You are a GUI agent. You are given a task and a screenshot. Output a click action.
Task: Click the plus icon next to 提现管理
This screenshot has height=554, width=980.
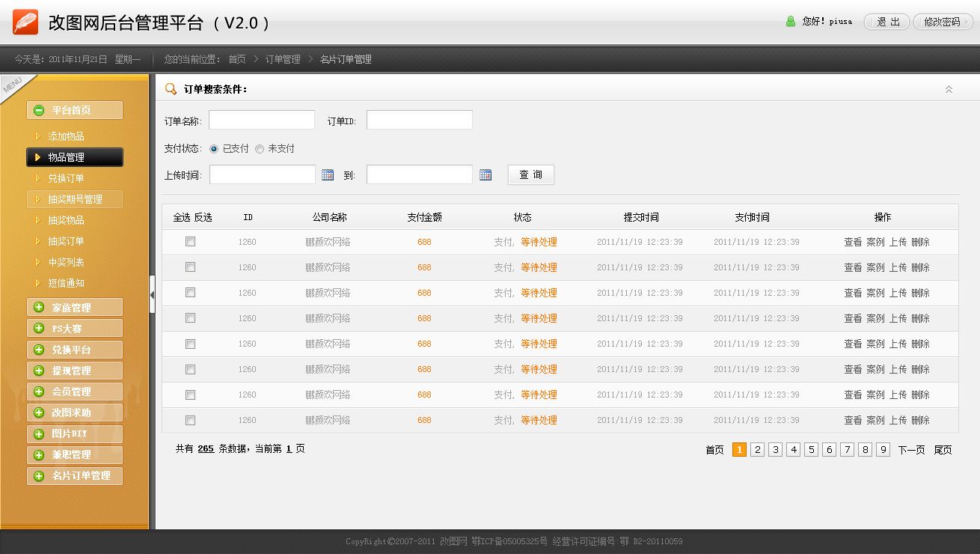[39, 371]
